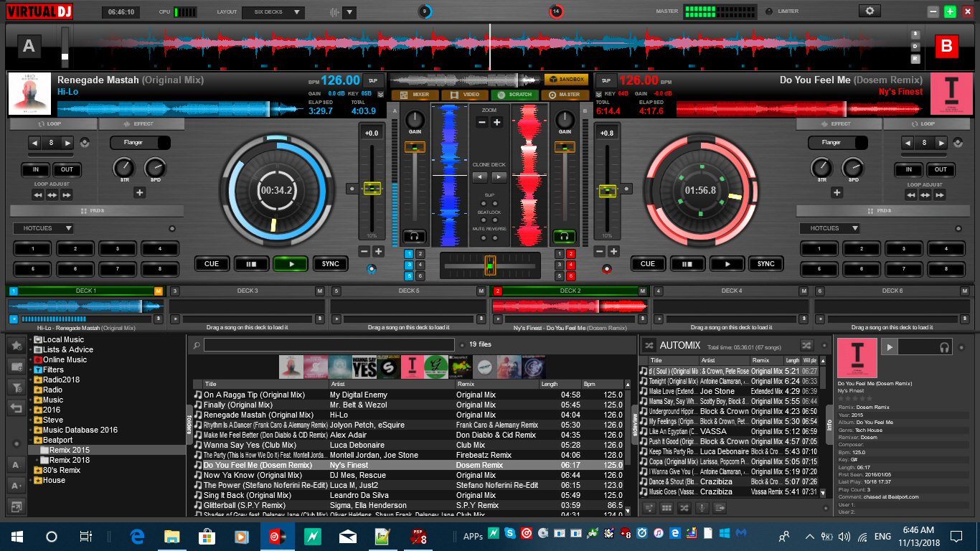Halve the left deck loop size arrow

[x=34, y=143]
